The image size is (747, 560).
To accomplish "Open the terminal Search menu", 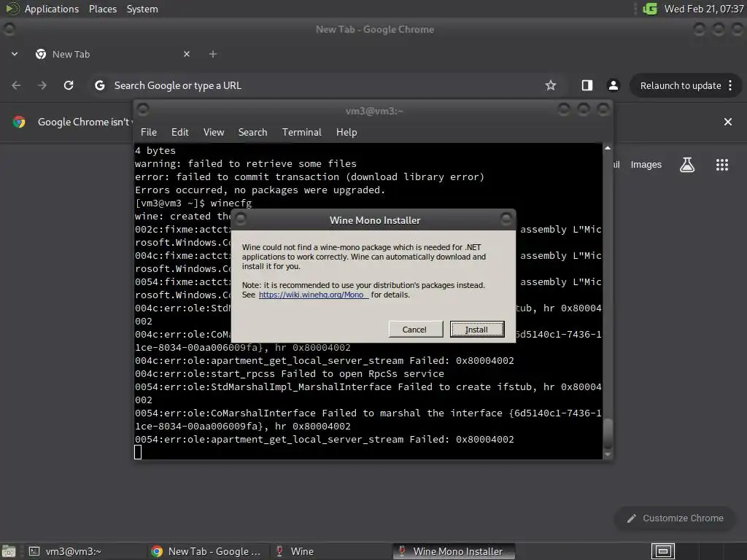I will [x=252, y=132].
